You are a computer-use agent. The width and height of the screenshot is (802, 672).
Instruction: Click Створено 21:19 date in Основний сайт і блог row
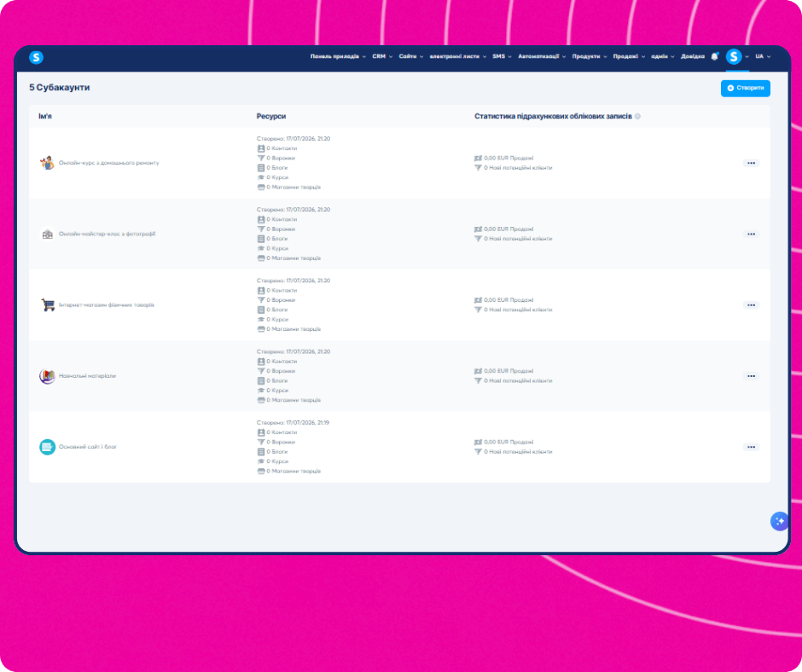coord(293,423)
